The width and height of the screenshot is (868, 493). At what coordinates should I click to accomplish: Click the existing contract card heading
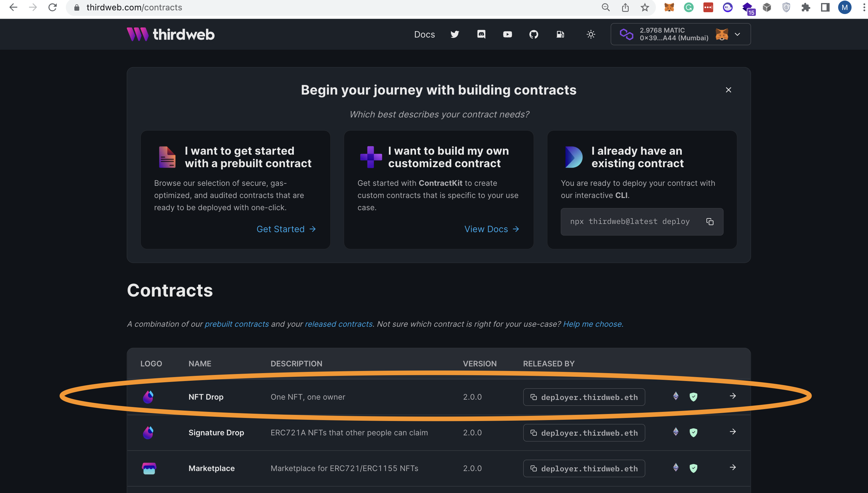[x=637, y=157]
